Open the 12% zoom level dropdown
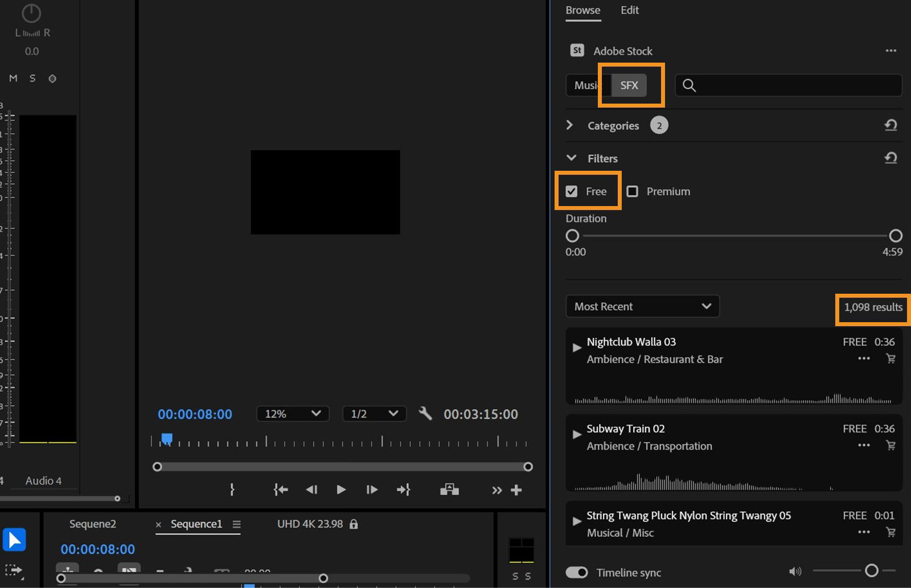911x588 pixels. 293,414
